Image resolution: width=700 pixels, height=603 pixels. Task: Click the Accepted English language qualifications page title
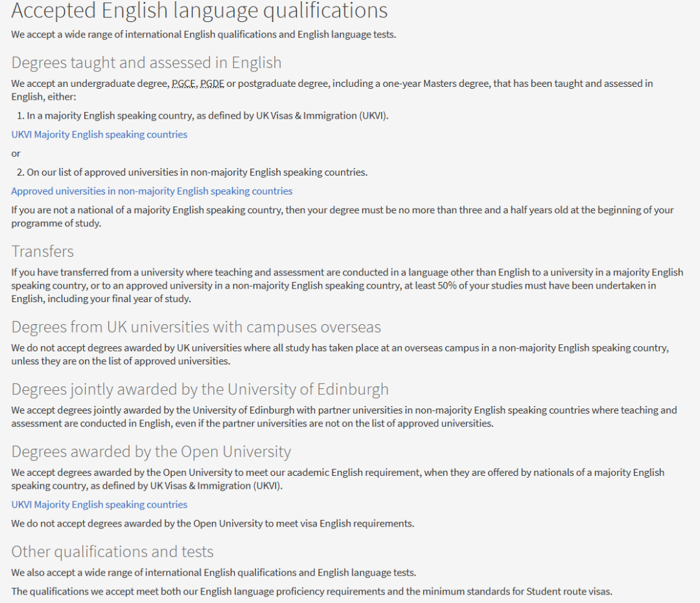[x=200, y=11]
